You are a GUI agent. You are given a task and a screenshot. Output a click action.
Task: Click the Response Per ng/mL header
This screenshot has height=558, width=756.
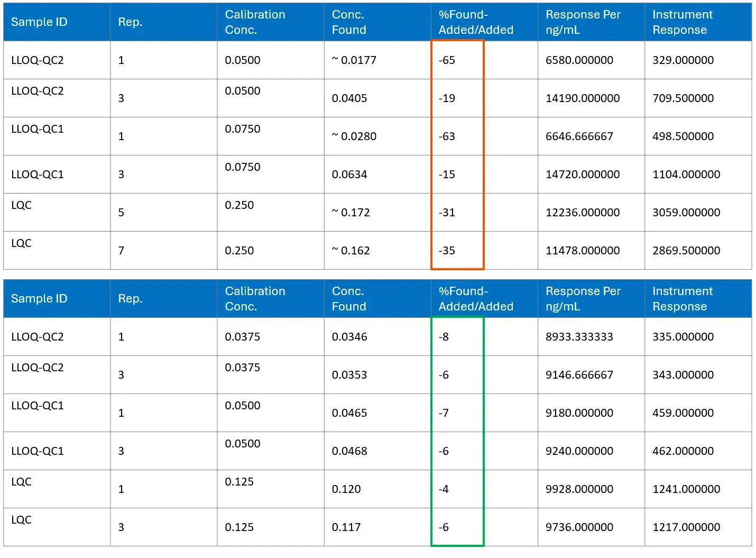583,22
